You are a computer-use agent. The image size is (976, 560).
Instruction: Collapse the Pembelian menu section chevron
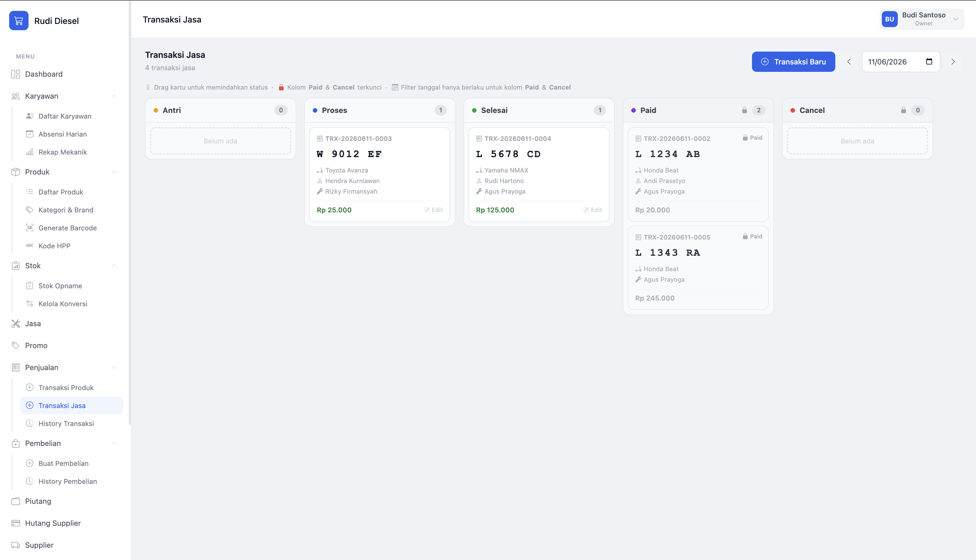click(114, 443)
